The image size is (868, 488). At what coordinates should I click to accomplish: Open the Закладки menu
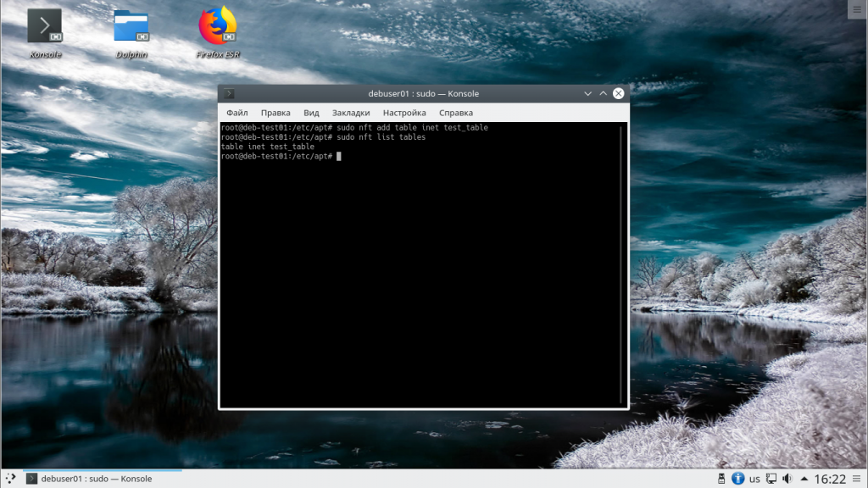click(351, 113)
